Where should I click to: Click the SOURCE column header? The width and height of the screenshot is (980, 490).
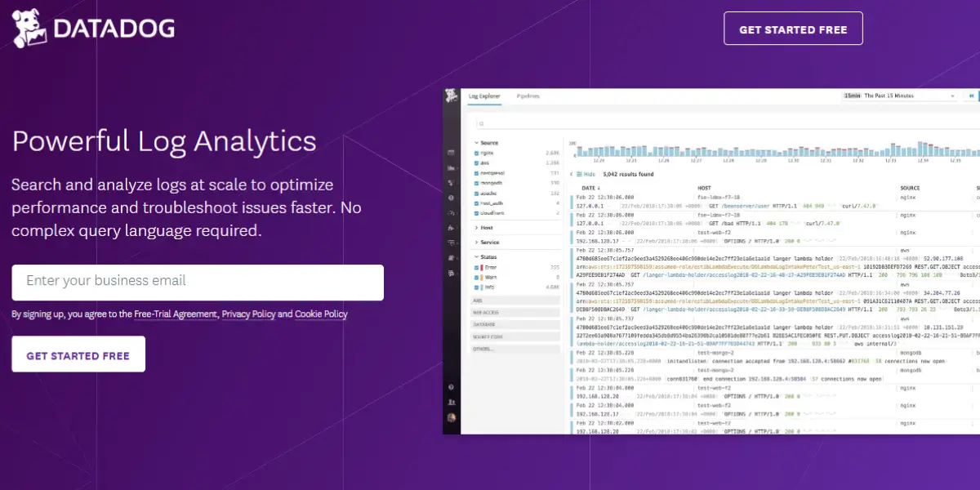click(x=910, y=188)
